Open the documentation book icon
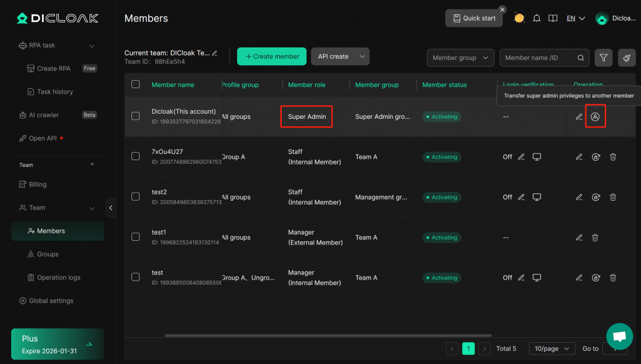 tap(553, 18)
